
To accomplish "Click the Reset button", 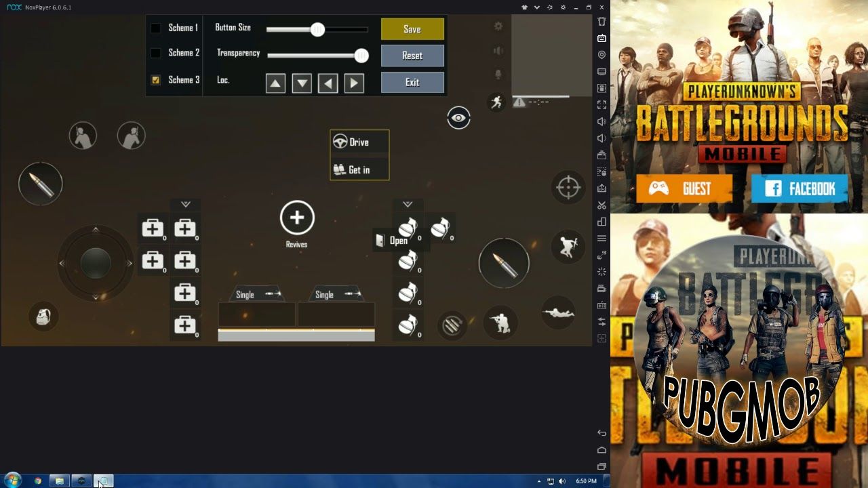I will pos(412,56).
